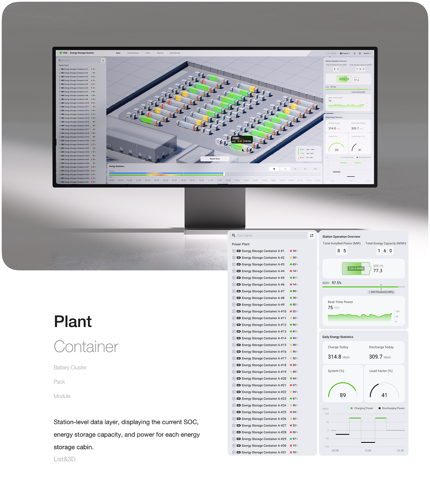Image resolution: width=430 pixels, height=504 pixels.
Task: Click the SOH Threshold (>80%) label in enlarged panel
Action: 381,292
